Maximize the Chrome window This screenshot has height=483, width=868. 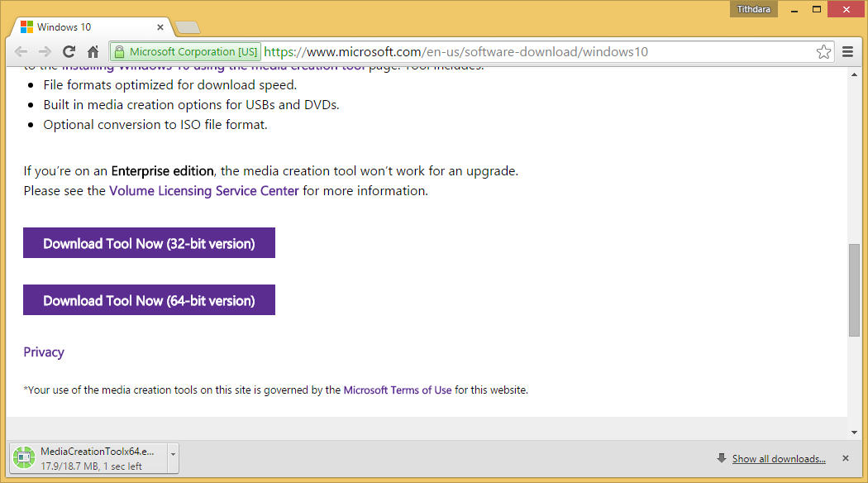coord(817,9)
